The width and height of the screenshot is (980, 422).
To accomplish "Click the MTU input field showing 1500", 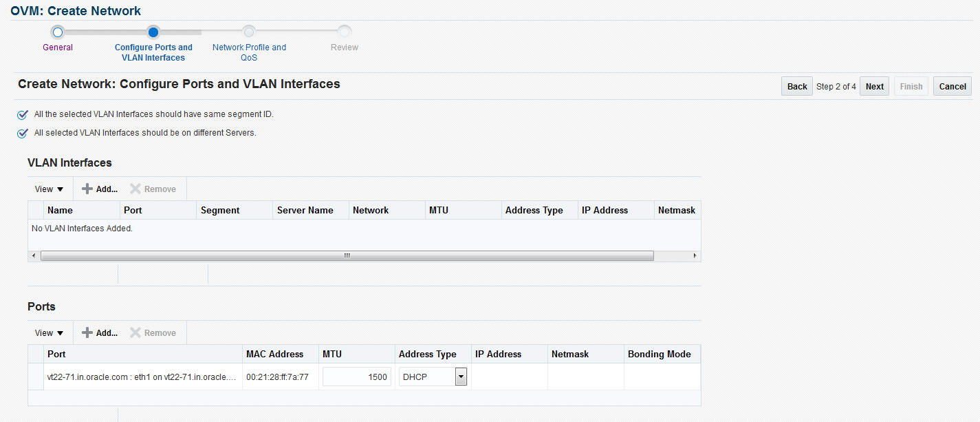I will click(357, 377).
